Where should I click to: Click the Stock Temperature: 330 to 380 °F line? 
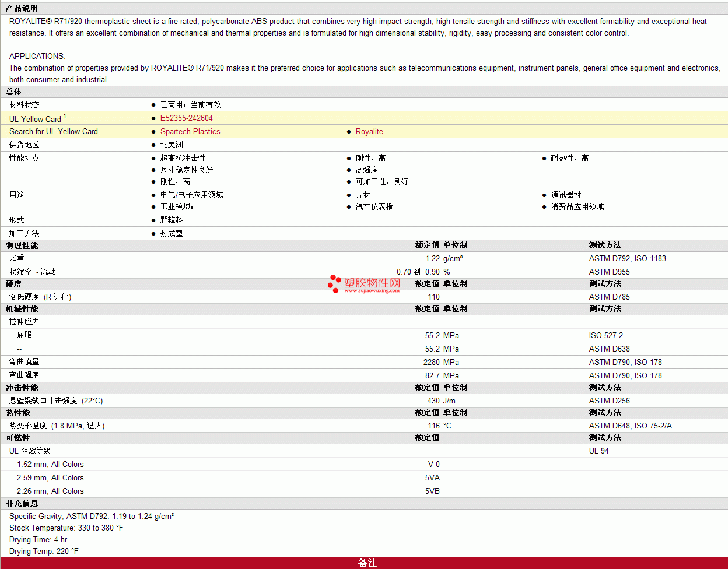(66, 528)
